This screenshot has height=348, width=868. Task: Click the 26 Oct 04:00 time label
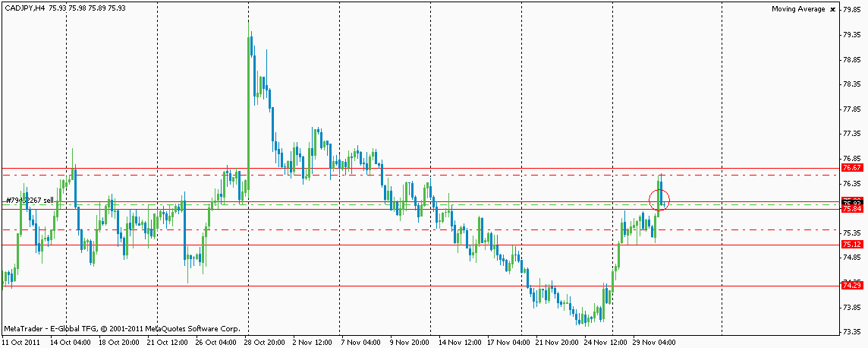pos(218,342)
